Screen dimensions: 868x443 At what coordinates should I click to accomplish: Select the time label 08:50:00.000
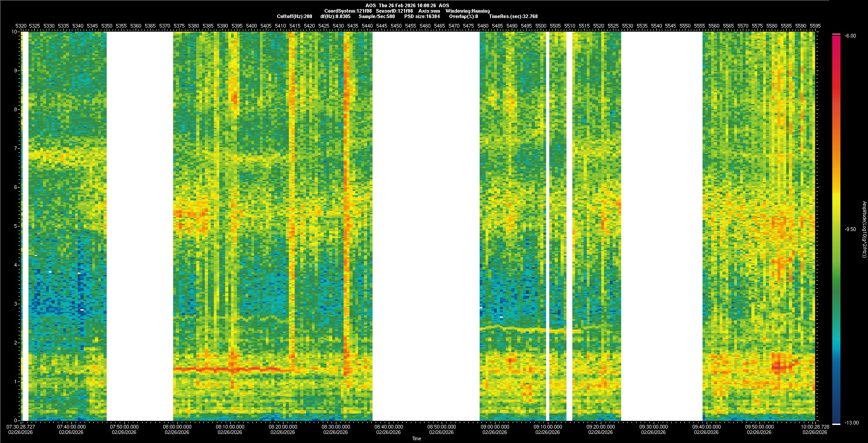[442, 426]
